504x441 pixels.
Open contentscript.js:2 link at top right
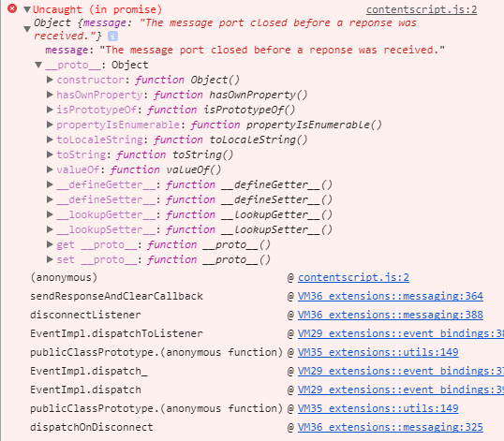(422, 9)
